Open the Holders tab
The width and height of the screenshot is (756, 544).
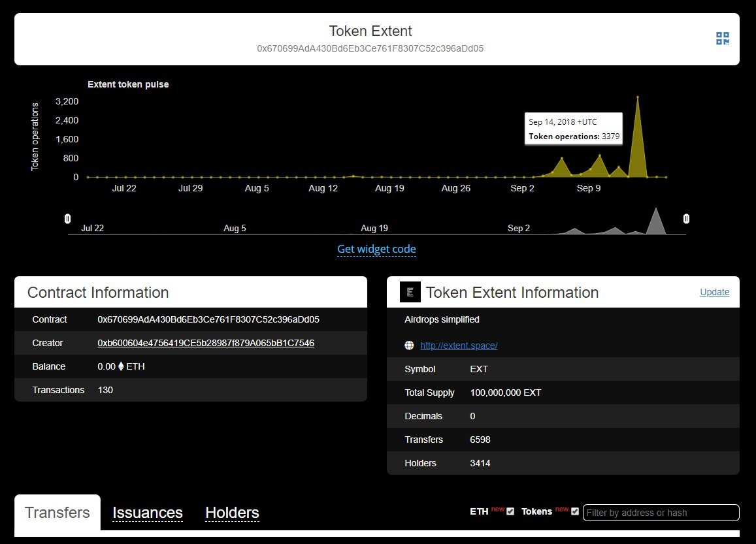pyautogui.click(x=233, y=513)
